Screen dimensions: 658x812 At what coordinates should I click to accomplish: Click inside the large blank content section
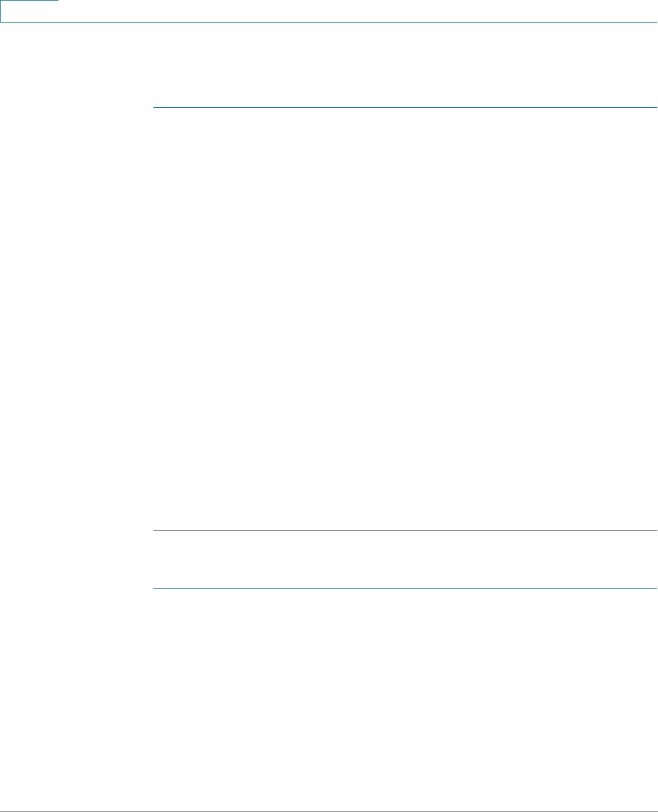coord(405,319)
